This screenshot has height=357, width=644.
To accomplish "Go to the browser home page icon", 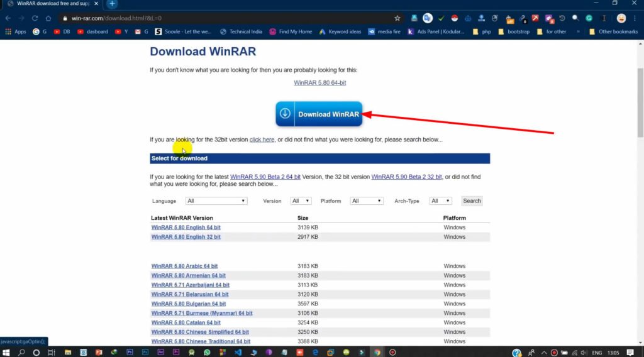I will pyautogui.click(x=48, y=18).
